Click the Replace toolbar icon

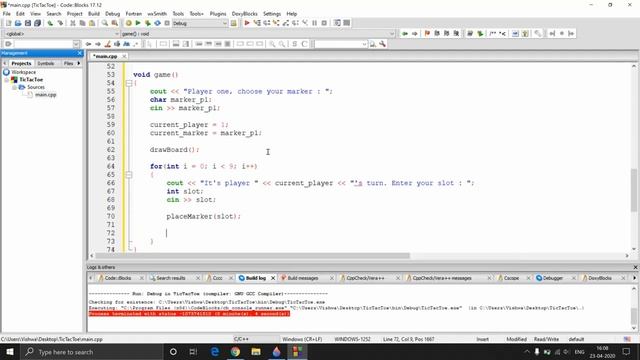tap(115, 23)
